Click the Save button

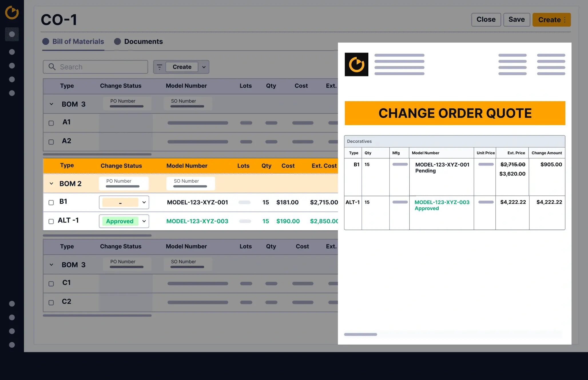[517, 19]
